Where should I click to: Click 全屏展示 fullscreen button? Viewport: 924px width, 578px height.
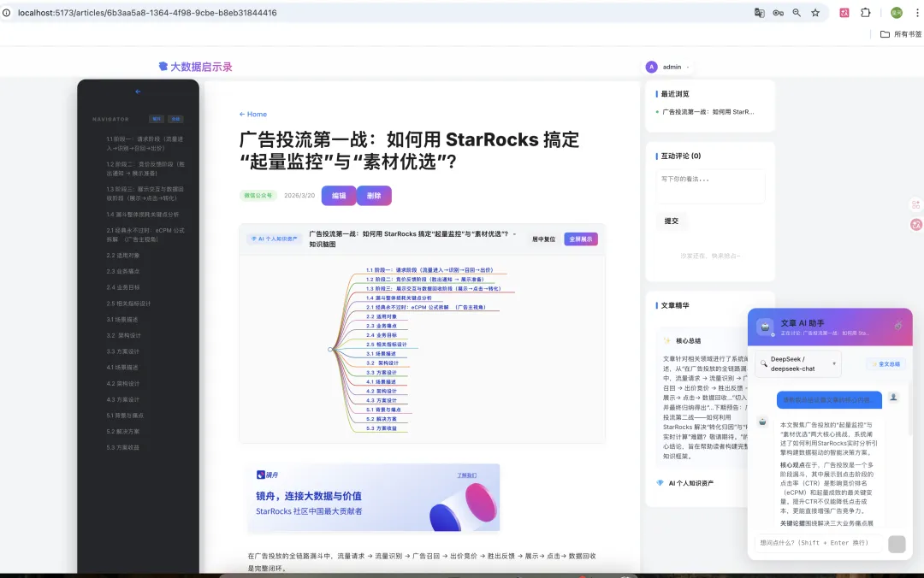click(581, 239)
